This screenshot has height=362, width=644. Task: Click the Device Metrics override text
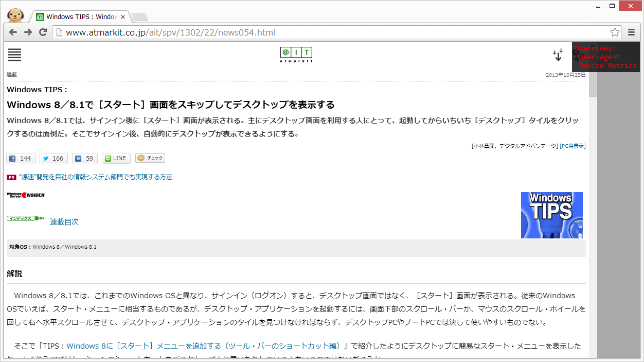(608, 66)
